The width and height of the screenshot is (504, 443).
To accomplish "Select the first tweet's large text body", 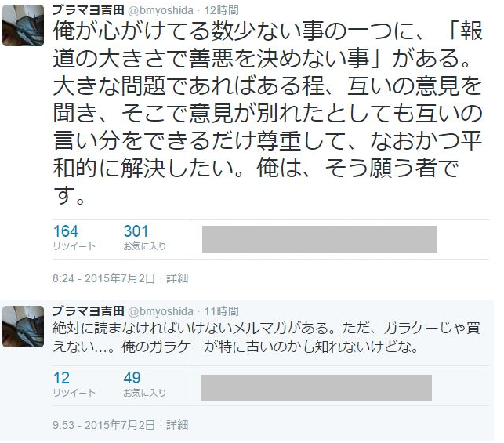I will pyautogui.click(x=268, y=113).
